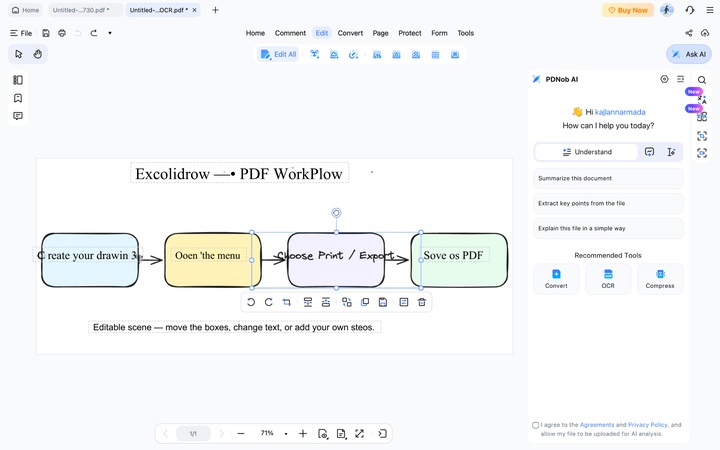The height and width of the screenshot is (450, 720).
Task: Open the bookmarks panel in left sidebar
Action: (x=18, y=98)
